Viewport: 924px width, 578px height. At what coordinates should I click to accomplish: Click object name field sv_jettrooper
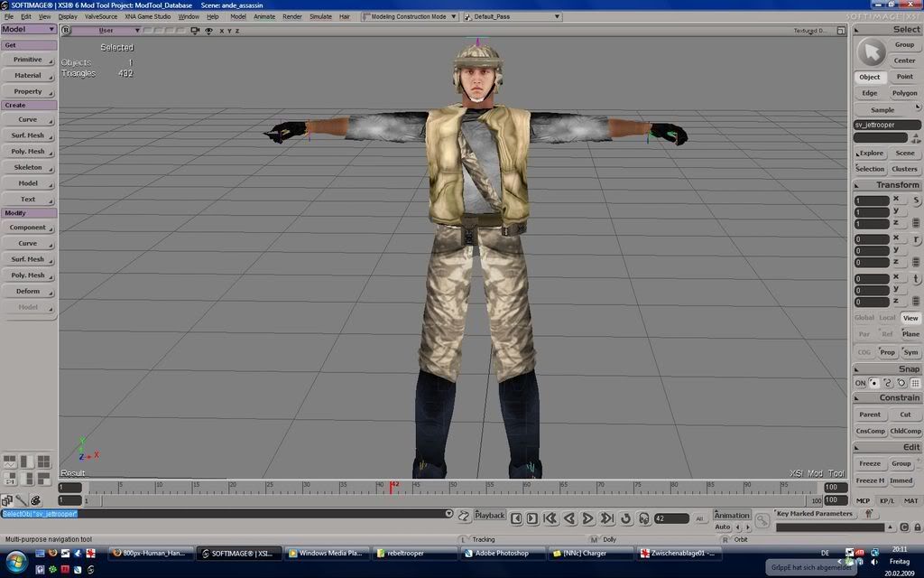(x=887, y=125)
